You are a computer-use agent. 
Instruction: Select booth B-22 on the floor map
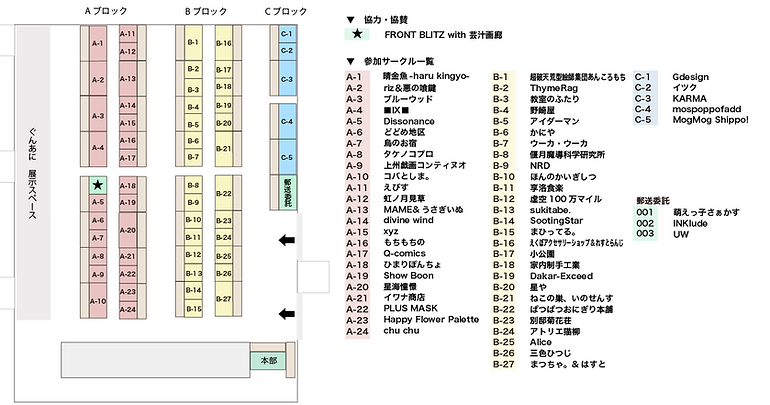[223, 193]
